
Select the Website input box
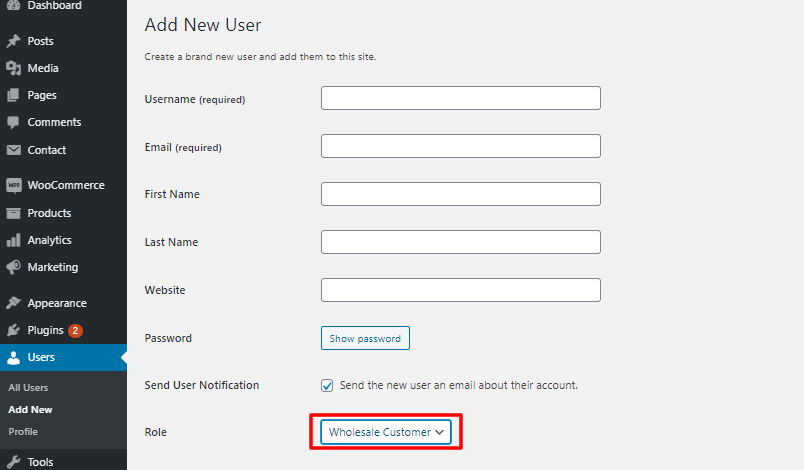pos(460,290)
